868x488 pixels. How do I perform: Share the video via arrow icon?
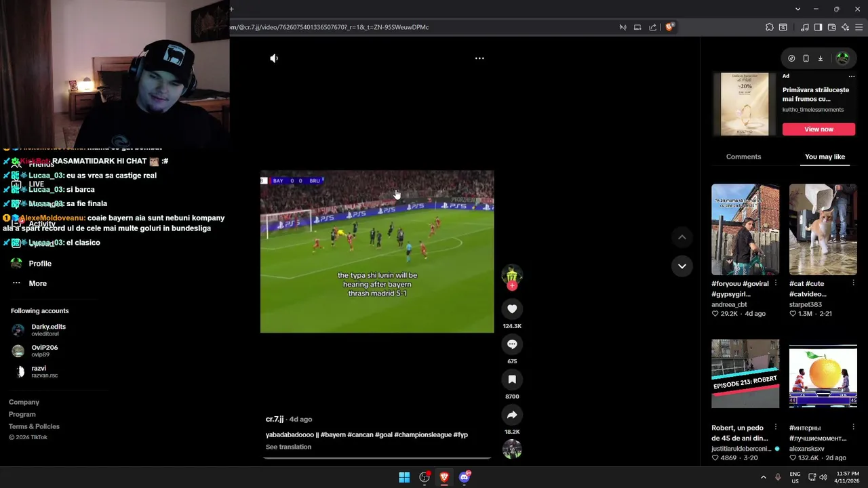[512, 415]
